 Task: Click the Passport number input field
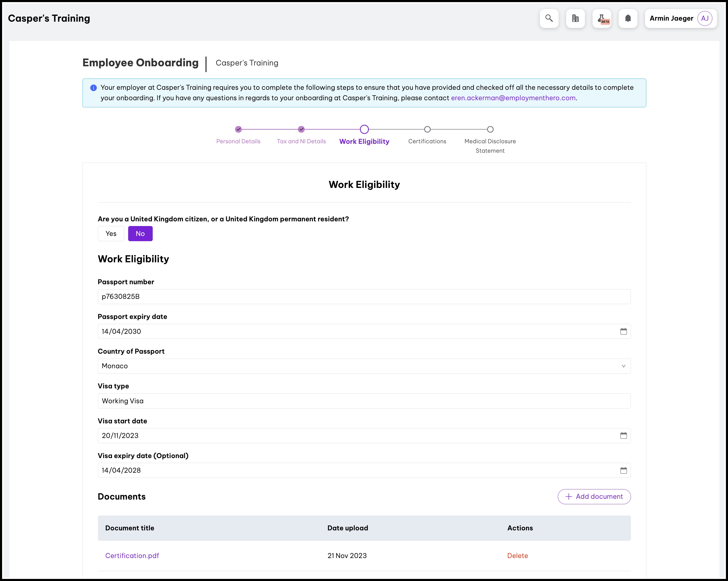[x=364, y=297]
